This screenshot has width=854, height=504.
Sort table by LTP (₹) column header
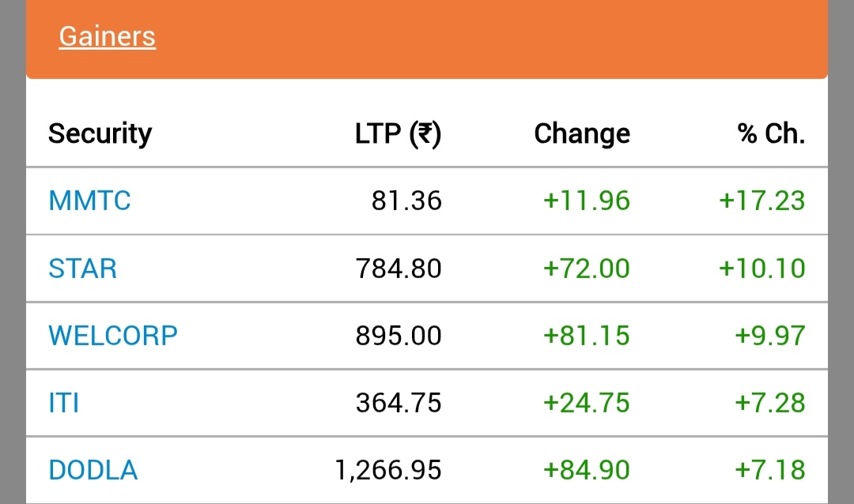(398, 134)
